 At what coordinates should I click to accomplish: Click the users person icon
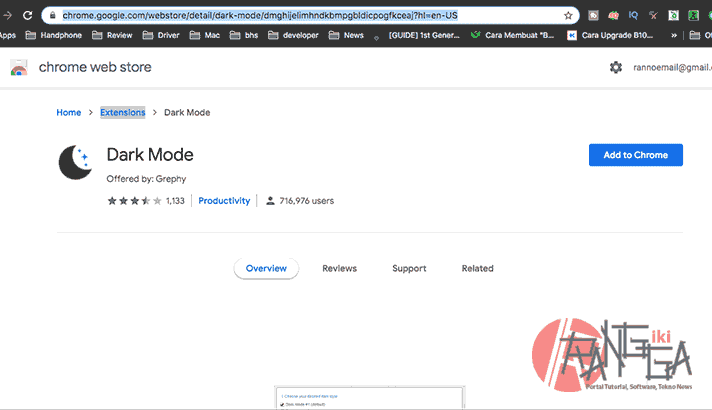tap(270, 201)
